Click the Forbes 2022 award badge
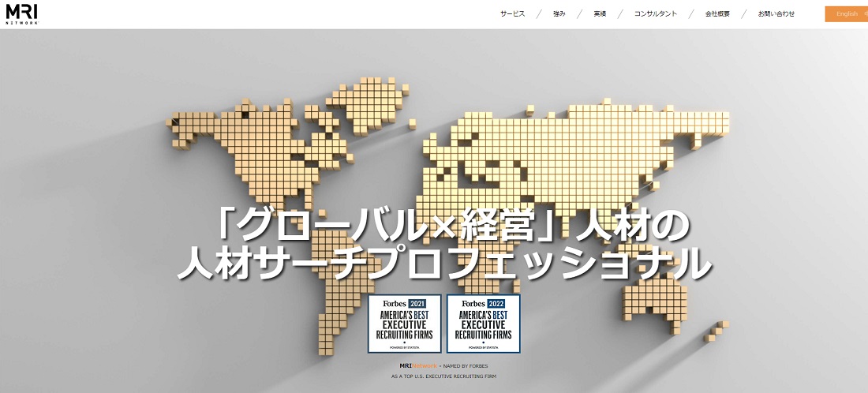The image size is (868, 393). tap(483, 324)
